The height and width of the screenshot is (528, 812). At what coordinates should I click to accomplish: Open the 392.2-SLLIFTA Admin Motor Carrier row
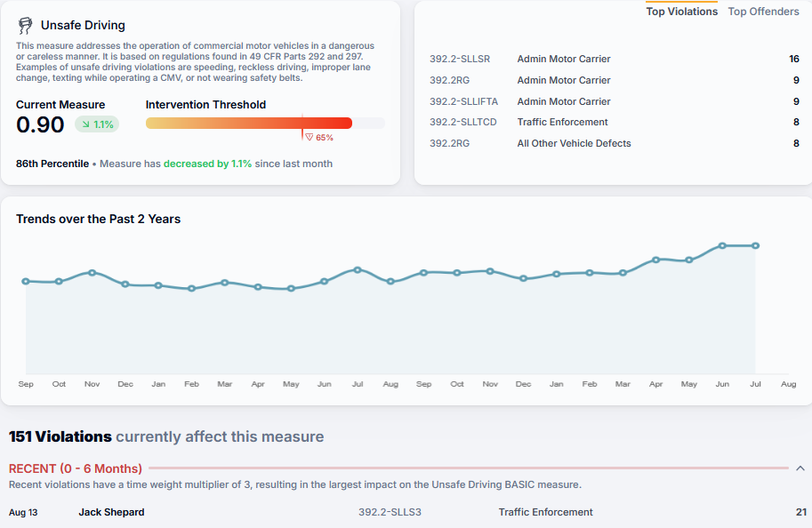point(614,101)
